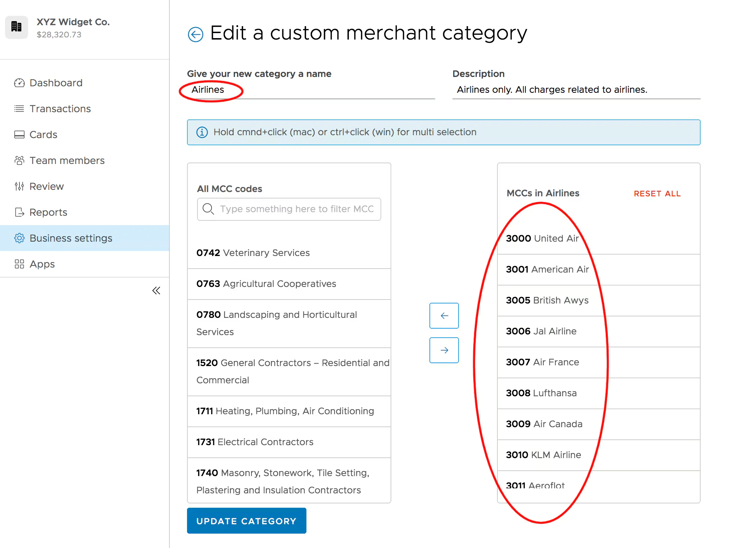The width and height of the screenshot is (756, 548).
Task: Click into the Description text field
Action: click(x=575, y=90)
